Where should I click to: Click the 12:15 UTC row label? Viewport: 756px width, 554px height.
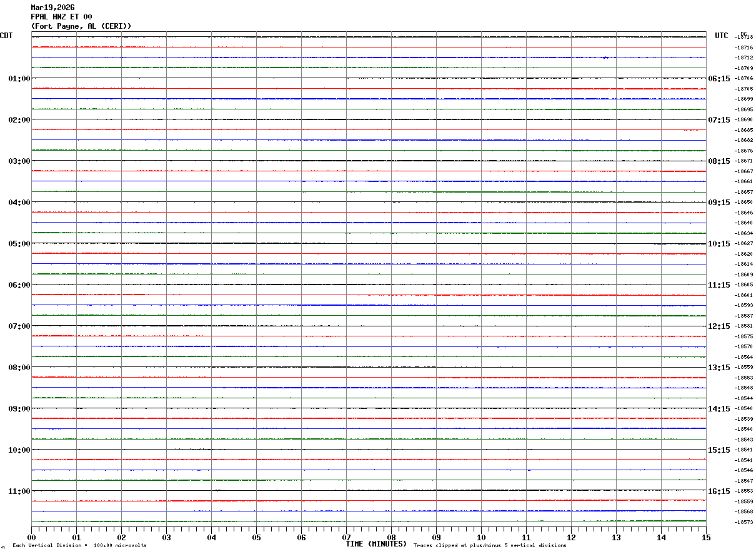719,326
